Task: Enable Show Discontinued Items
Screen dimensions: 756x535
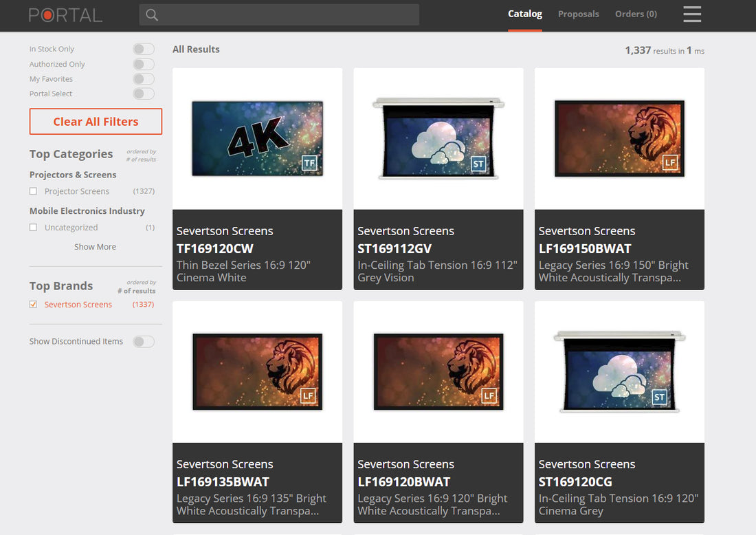Action: click(x=143, y=341)
